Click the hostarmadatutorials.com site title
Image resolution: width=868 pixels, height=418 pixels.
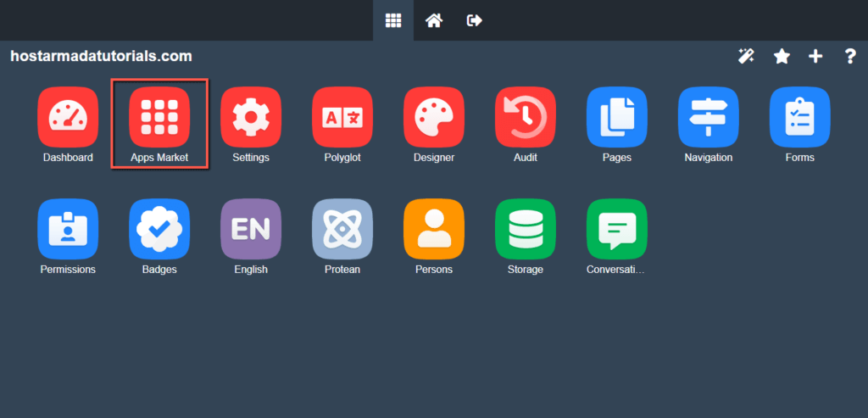click(102, 56)
